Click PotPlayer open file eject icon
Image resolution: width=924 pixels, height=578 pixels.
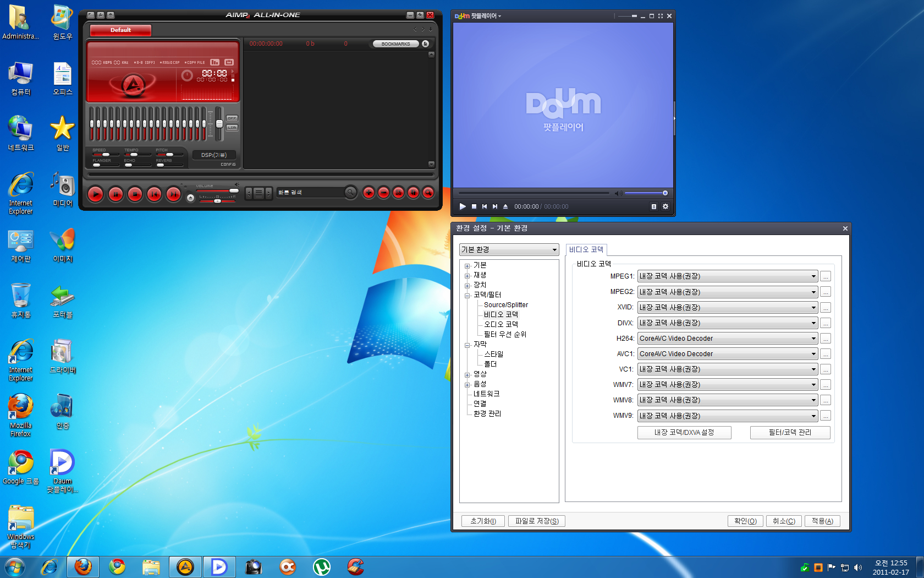click(x=505, y=206)
